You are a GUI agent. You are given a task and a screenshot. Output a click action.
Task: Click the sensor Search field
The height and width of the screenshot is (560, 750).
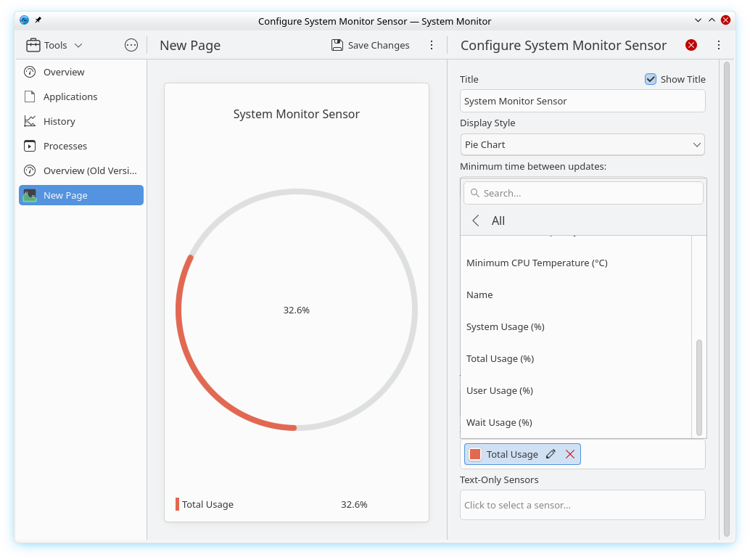583,193
